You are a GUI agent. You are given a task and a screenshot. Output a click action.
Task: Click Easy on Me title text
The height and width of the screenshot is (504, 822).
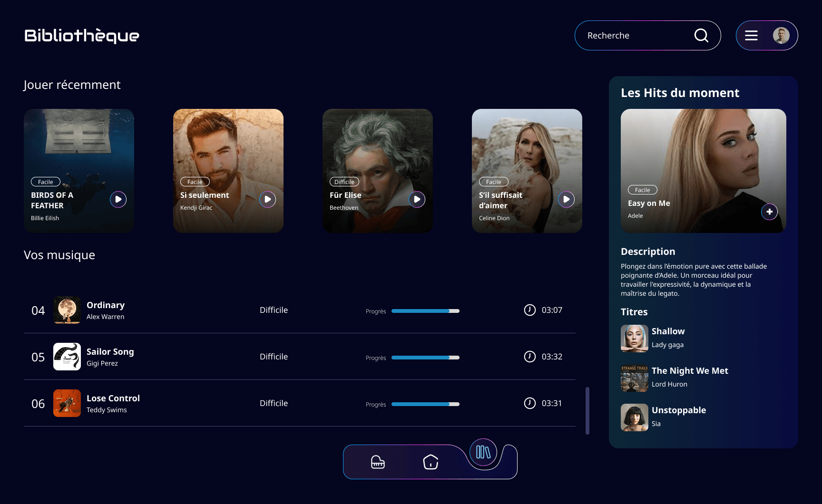pyautogui.click(x=649, y=204)
